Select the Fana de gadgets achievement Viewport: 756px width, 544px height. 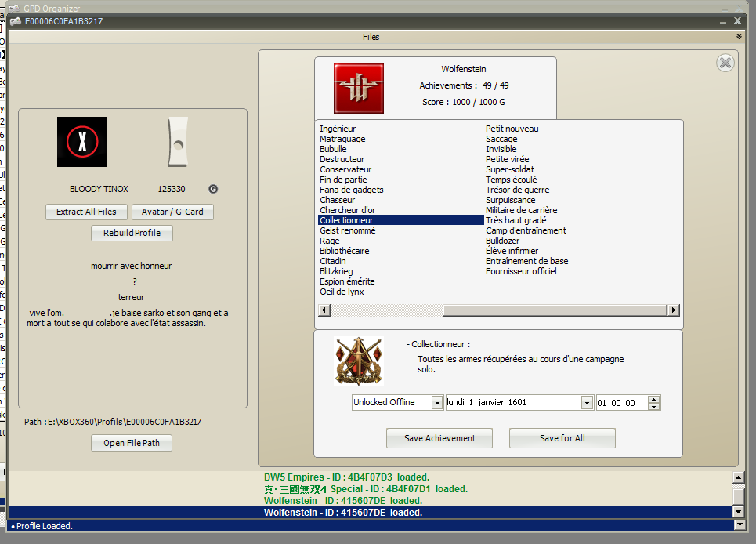352,190
